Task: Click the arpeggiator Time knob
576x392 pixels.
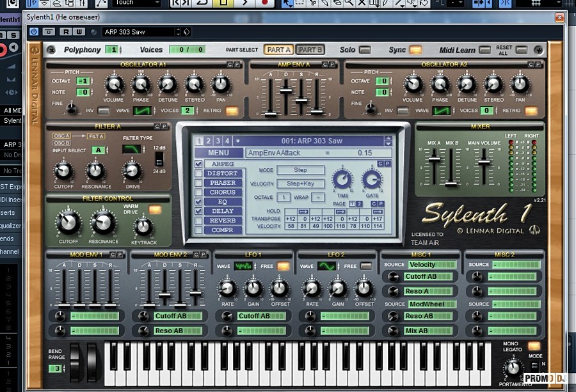Action: [x=343, y=179]
